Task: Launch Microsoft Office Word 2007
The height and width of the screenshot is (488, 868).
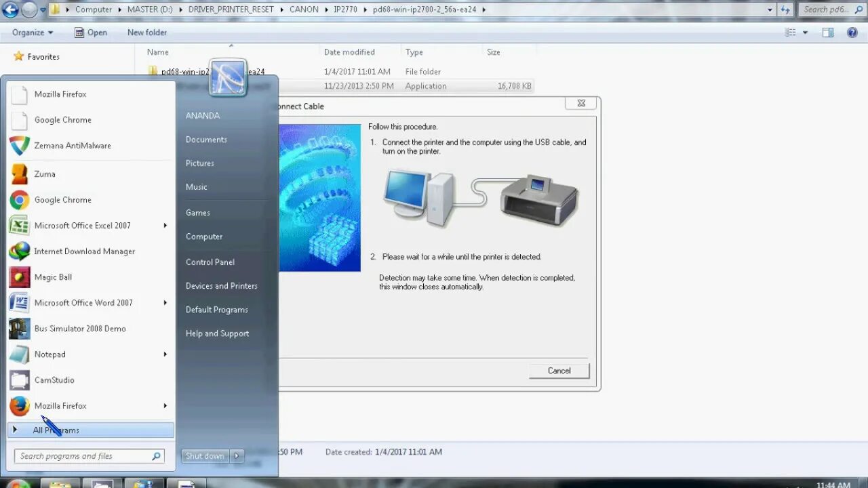Action: (x=91, y=303)
